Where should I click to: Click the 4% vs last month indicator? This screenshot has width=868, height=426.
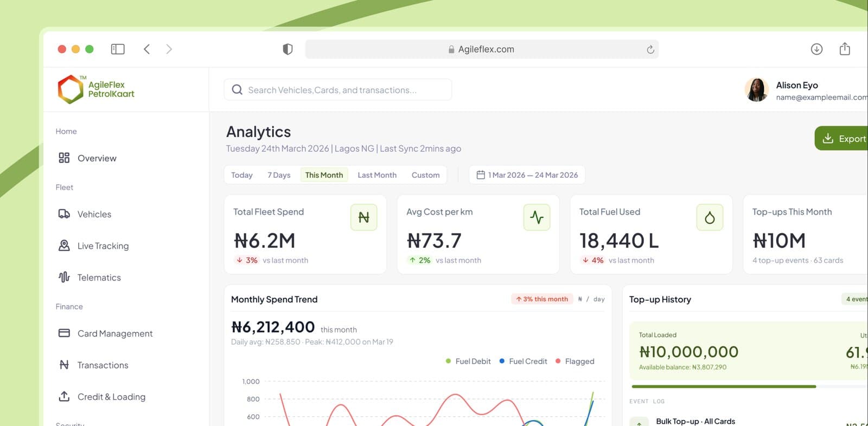pyautogui.click(x=618, y=260)
